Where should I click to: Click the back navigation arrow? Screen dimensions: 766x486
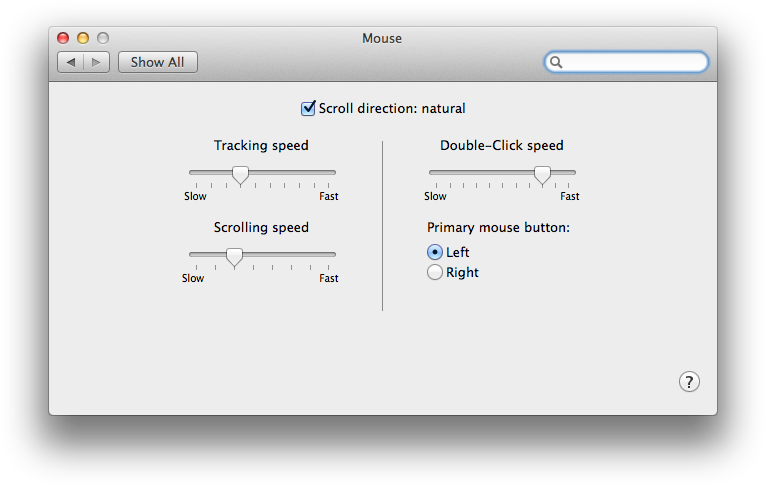71,62
